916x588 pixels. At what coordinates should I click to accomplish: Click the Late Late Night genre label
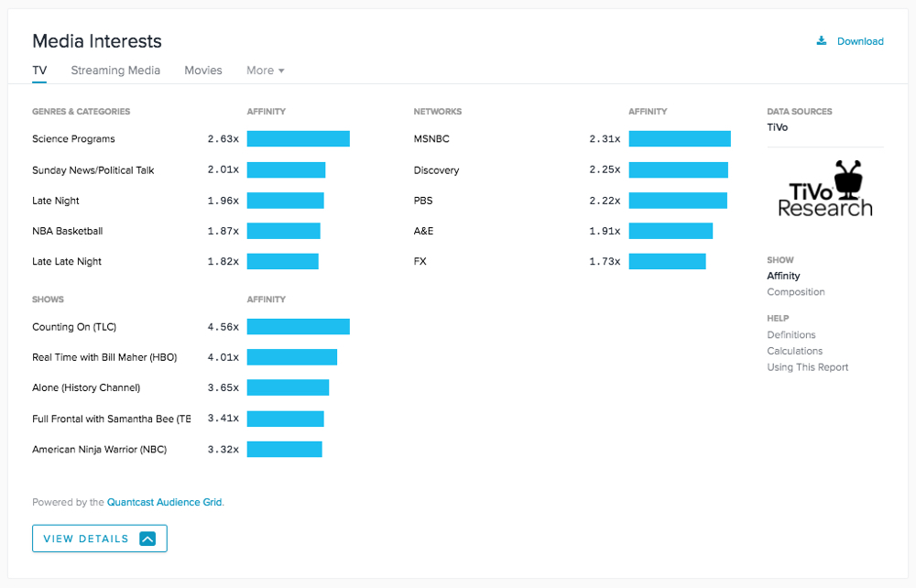pos(67,262)
